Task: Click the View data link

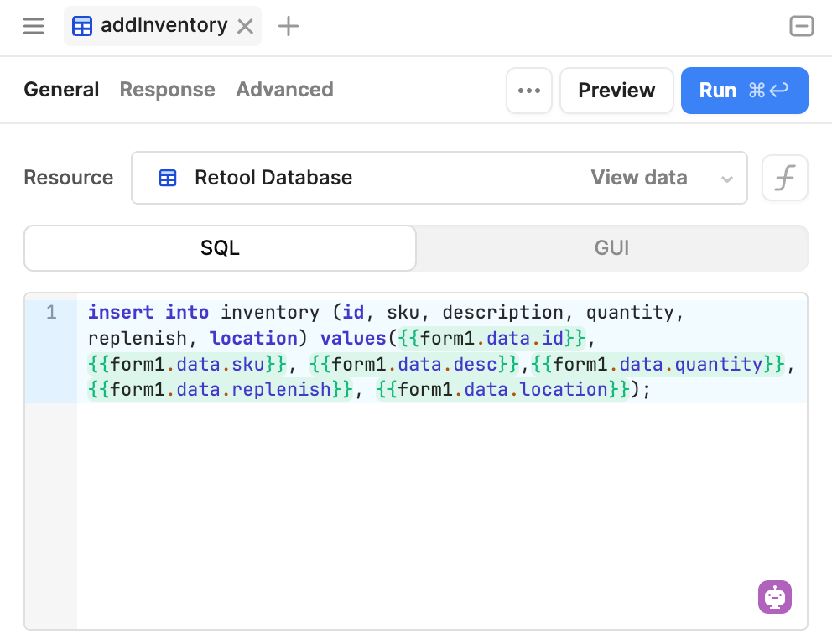Action: click(639, 178)
